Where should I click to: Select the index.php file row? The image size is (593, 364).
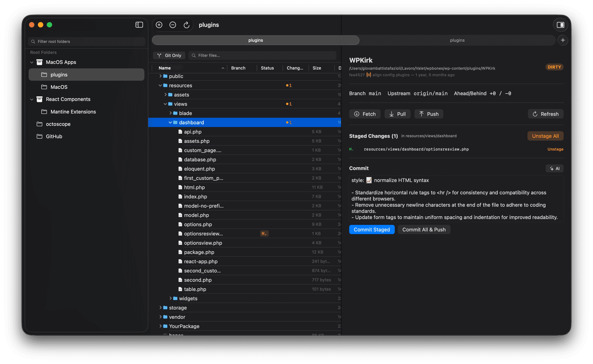(245, 197)
